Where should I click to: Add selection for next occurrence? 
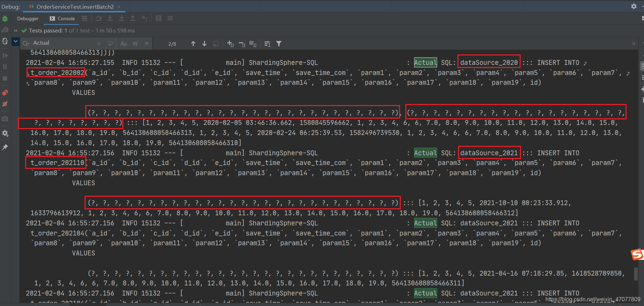[x=230, y=44]
